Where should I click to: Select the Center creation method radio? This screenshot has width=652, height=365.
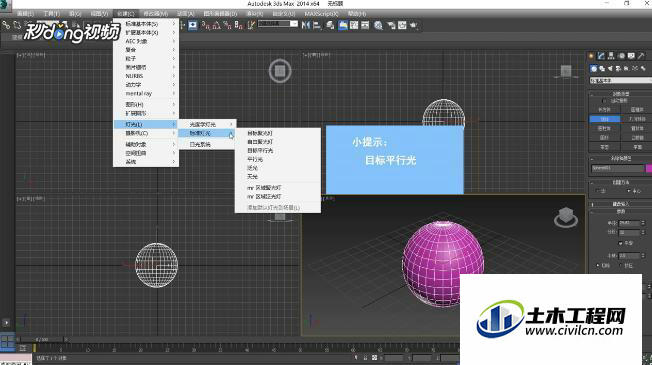point(628,191)
